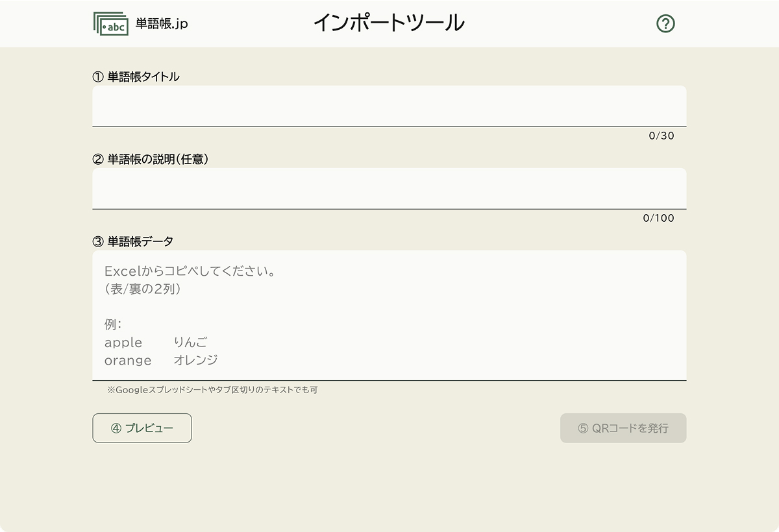Image resolution: width=779 pixels, height=532 pixels.
Task: Click the flashcard stack logo icon
Action: [x=110, y=23]
